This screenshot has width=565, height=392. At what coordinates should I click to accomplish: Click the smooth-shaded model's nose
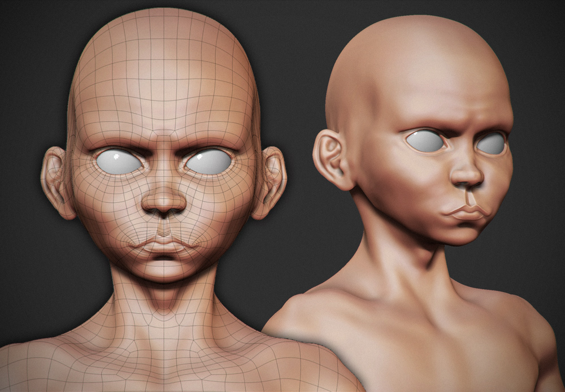(466, 172)
